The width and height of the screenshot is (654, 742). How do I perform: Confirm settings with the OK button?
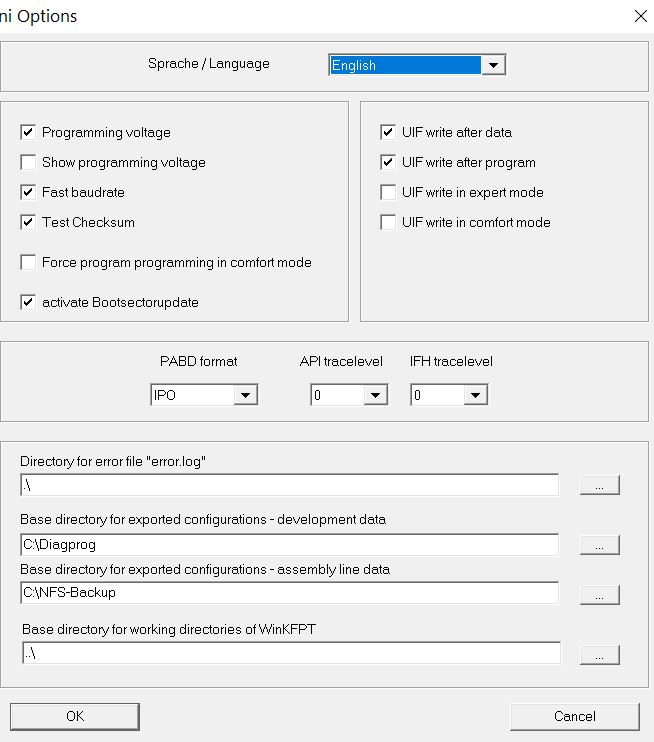75,716
